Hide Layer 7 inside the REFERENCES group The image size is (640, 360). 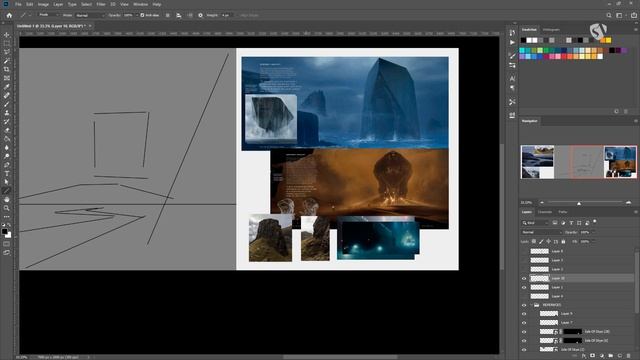[x=524, y=323]
